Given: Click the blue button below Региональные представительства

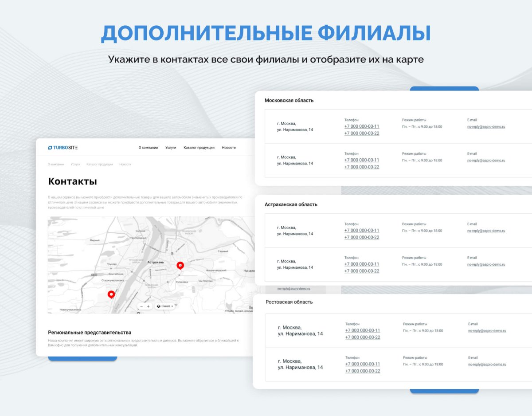Looking at the screenshot, I should coord(82,359).
